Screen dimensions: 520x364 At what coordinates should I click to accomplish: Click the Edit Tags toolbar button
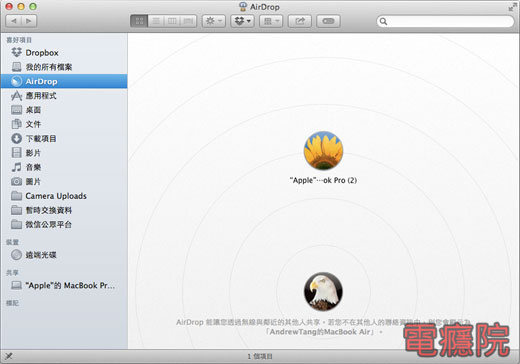[328, 21]
